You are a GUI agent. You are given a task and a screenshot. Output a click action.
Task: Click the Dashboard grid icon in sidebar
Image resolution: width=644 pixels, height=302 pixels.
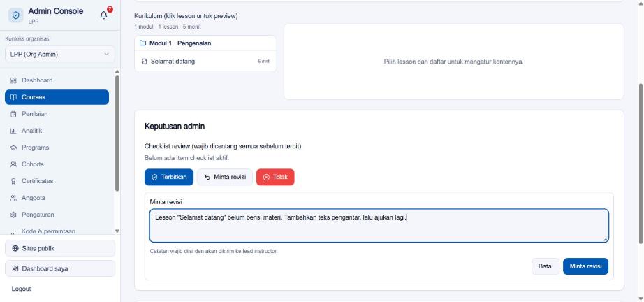[x=13, y=80]
